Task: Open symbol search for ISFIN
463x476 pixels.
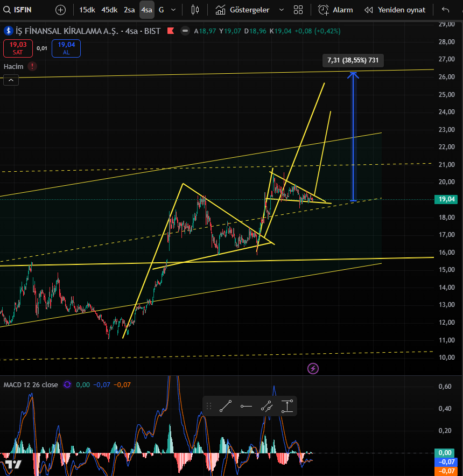Action: pos(17,10)
